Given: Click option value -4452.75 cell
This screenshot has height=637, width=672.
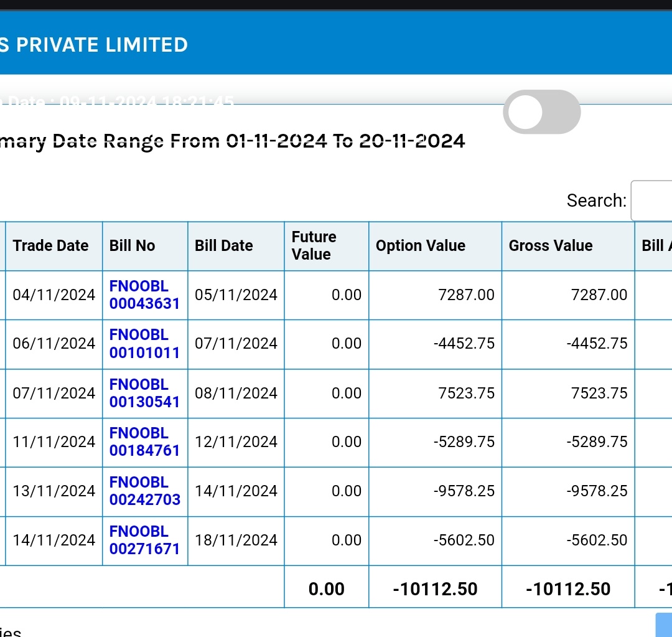Looking at the screenshot, I should coord(436,344).
